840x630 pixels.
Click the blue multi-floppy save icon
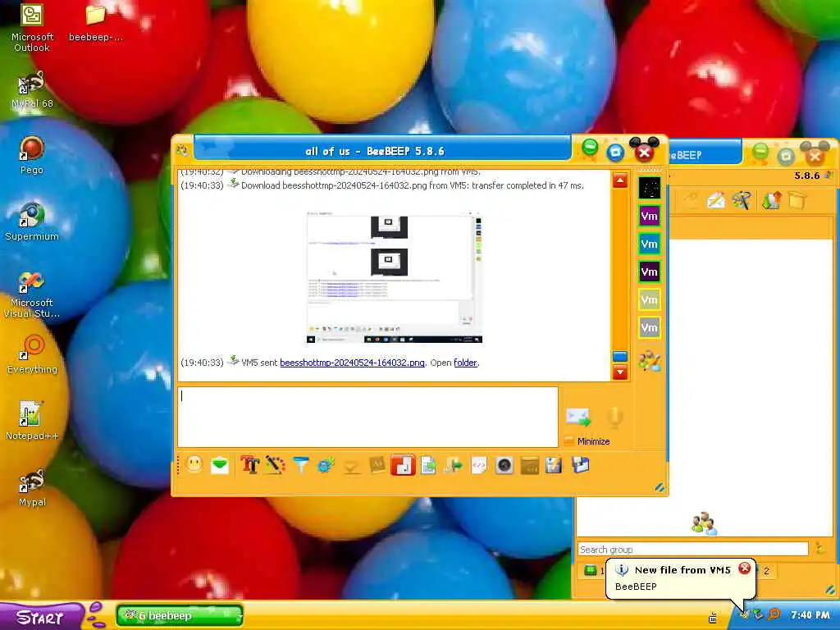click(x=580, y=465)
